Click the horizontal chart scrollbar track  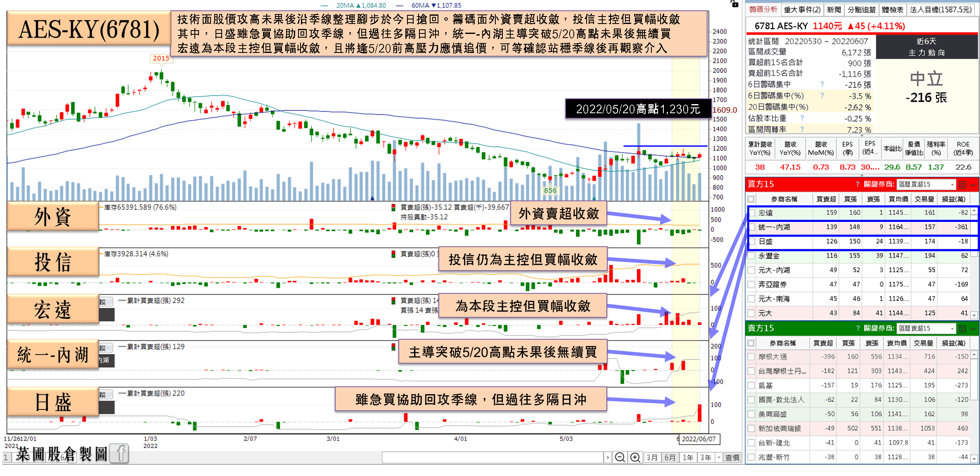pyautogui.click(x=492, y=457)
